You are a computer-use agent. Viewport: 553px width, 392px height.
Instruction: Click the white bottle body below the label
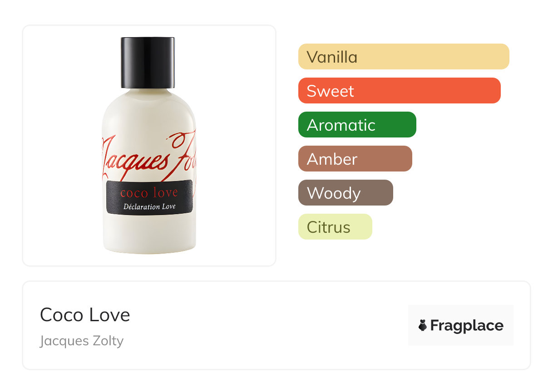(x=150, y=234)
